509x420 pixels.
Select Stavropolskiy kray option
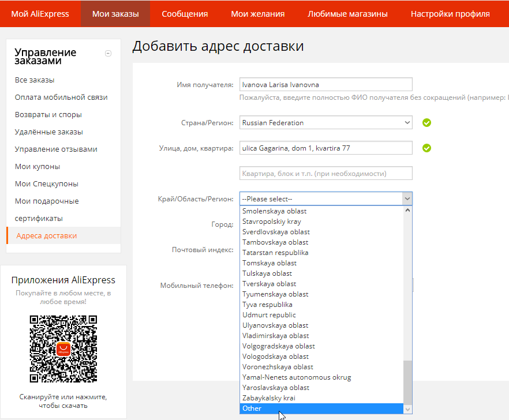pos(321,222)
